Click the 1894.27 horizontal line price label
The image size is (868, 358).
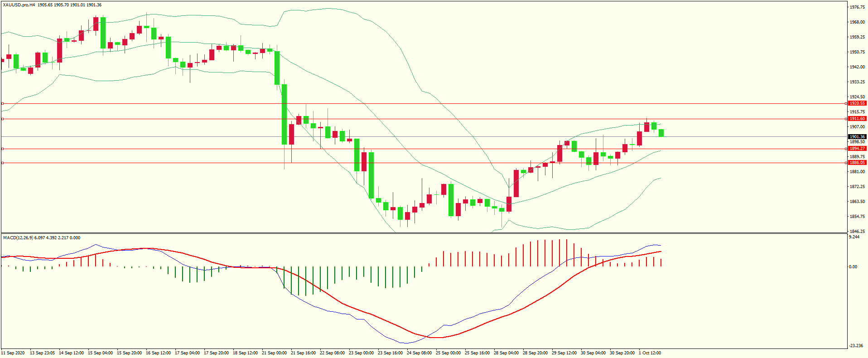click(x=857, y=149)
